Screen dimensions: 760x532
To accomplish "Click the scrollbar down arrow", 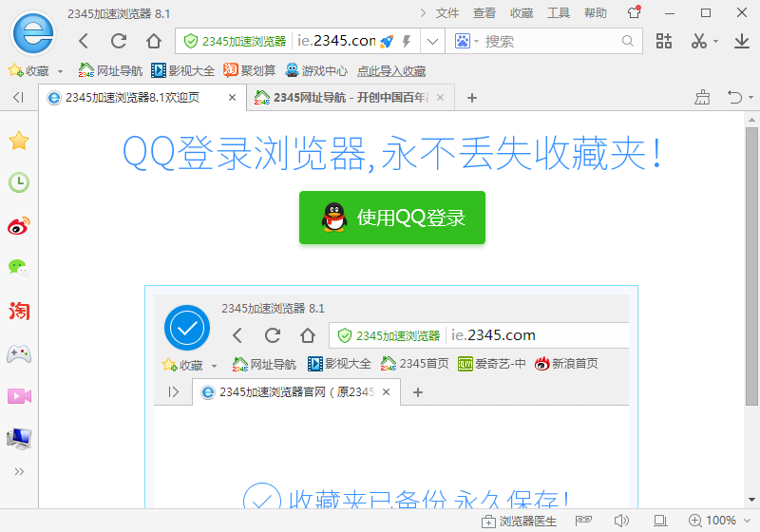I will pyautogui.click(x=751, y=500).
